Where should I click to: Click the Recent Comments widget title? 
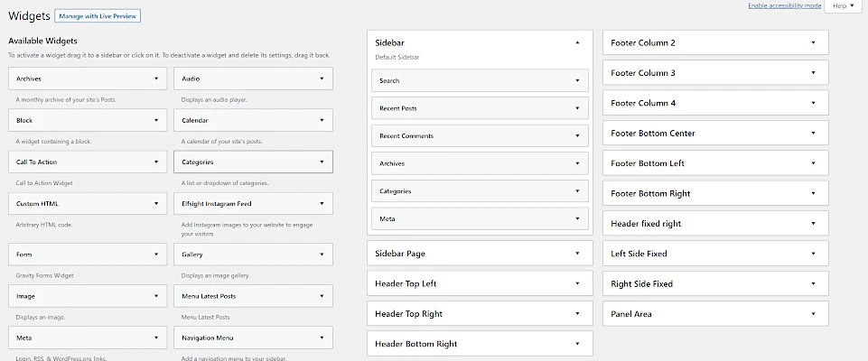point(406,136)
